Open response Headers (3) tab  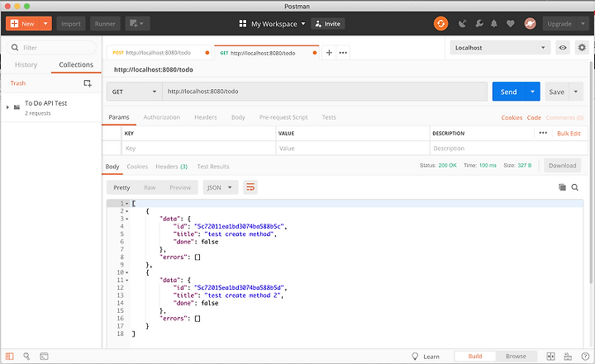(172, 167)
